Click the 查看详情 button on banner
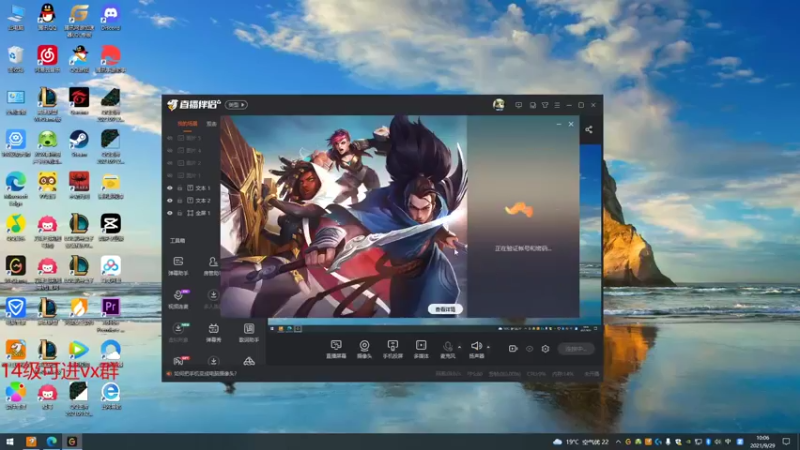Screen dimensions: 800x450 click(445, 309)
